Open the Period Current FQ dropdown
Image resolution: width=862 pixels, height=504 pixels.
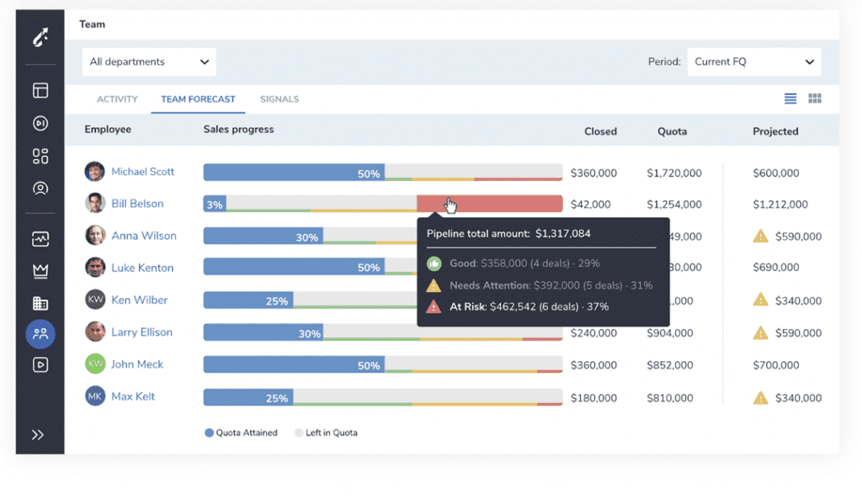[x=753, y=61]
